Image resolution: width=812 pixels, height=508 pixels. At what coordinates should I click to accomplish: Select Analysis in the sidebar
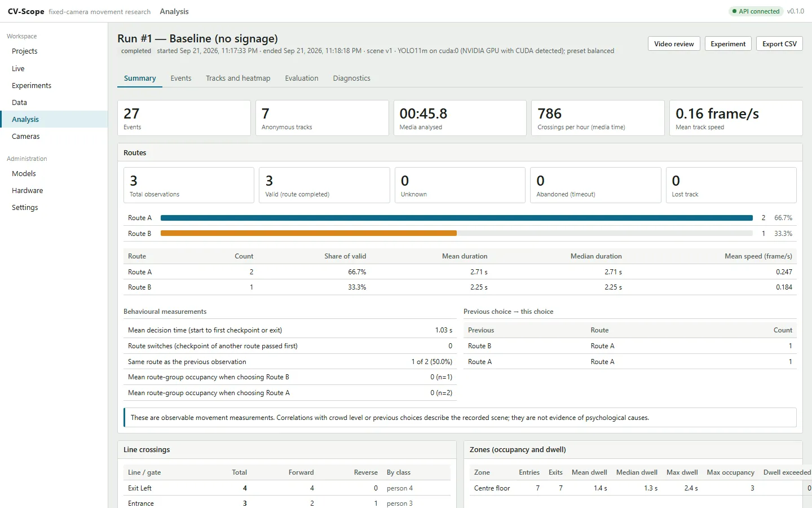54,120
